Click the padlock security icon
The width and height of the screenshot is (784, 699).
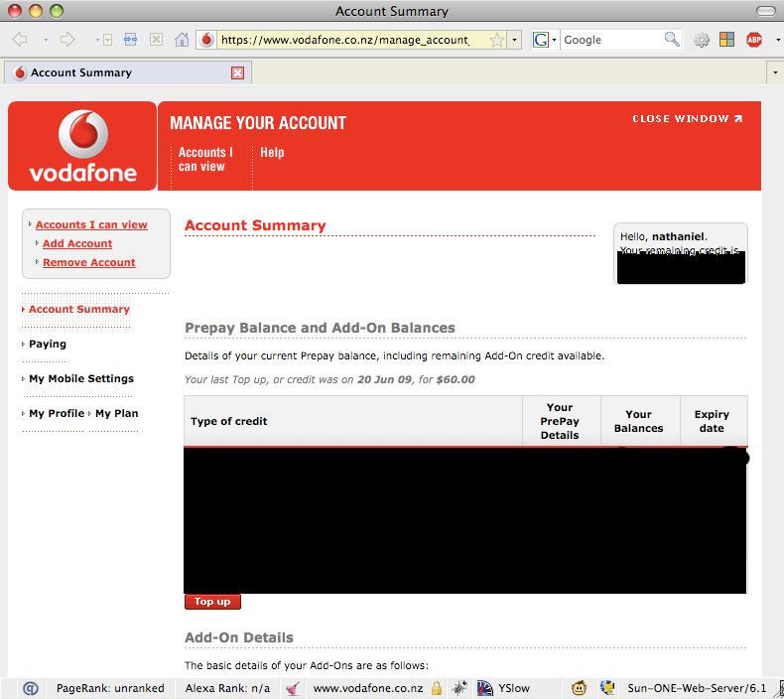click(x=437, y=688)
